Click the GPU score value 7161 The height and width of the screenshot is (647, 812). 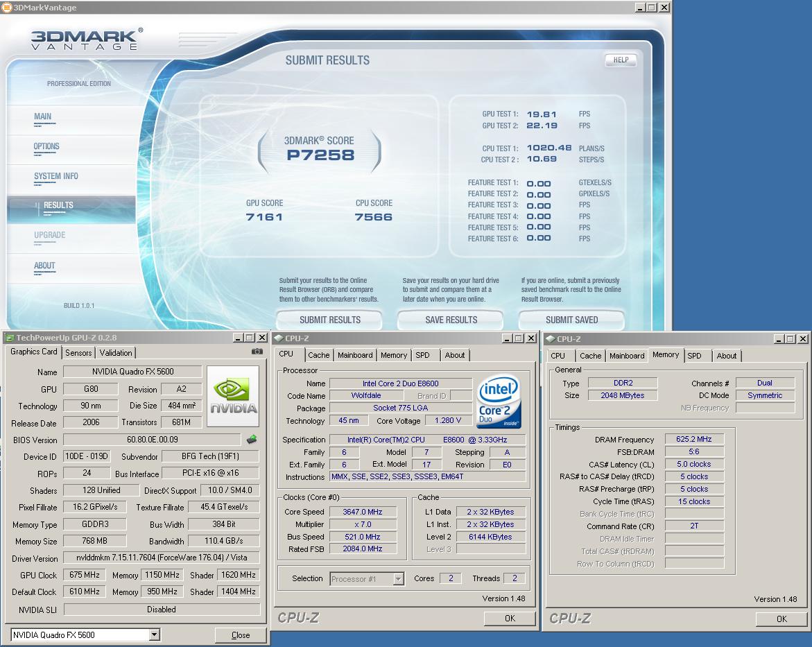(x=264, y=217)
